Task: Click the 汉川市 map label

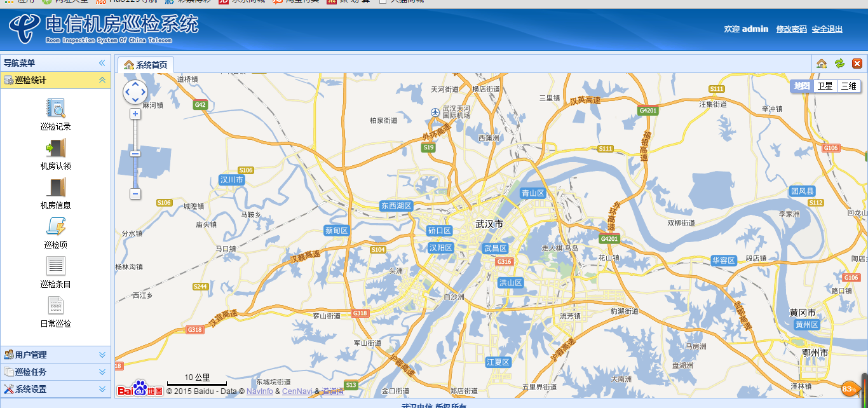Action: pyautogui.click(x=231, y=180)
